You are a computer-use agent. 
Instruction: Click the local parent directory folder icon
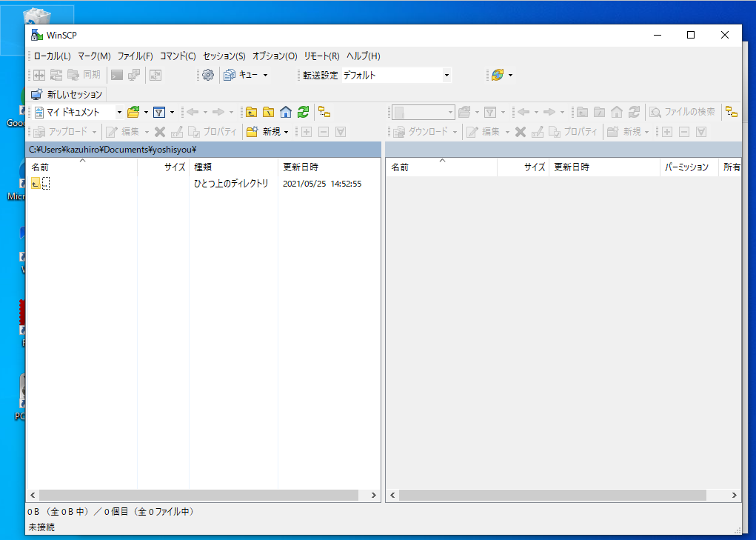pos(252,112)
